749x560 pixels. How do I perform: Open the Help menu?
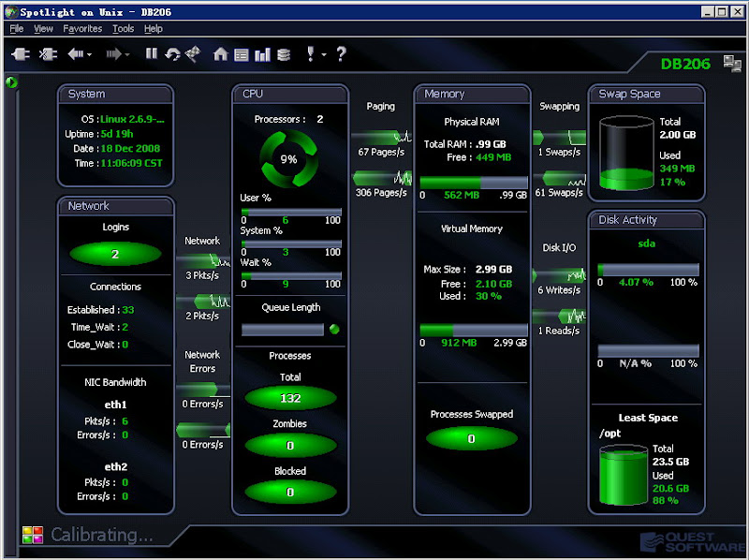[x=154, y=29]
